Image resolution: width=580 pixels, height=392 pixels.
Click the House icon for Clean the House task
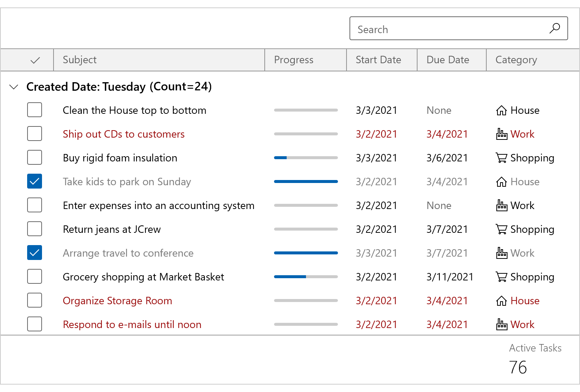point(502,110)
